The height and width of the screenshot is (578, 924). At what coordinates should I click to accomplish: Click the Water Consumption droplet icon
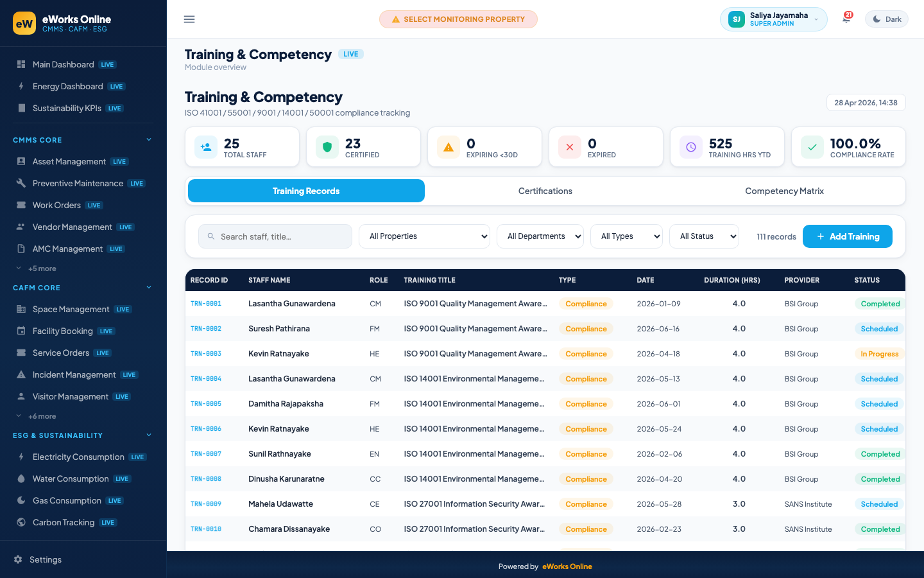point(21,478)
